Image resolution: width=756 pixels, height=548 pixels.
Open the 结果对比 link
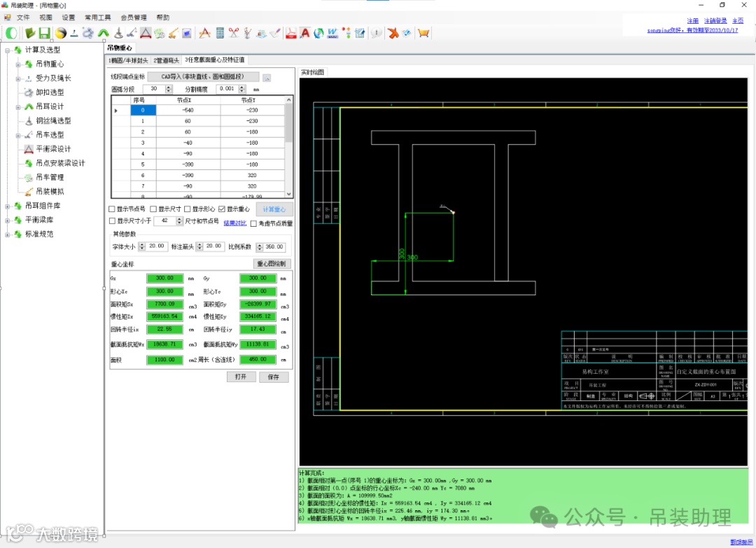tap(234, 223)
